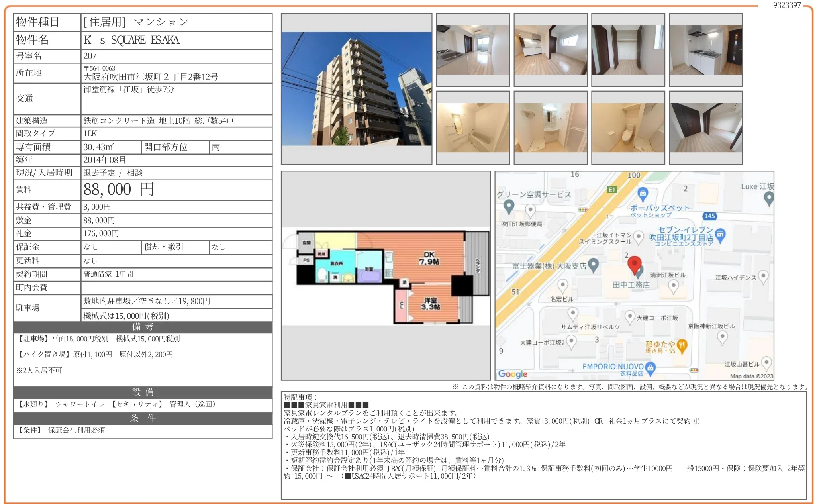Click the 富士器業 大阪支店 map pin
This screenshot has height=504, width=819.
(594, 265)
